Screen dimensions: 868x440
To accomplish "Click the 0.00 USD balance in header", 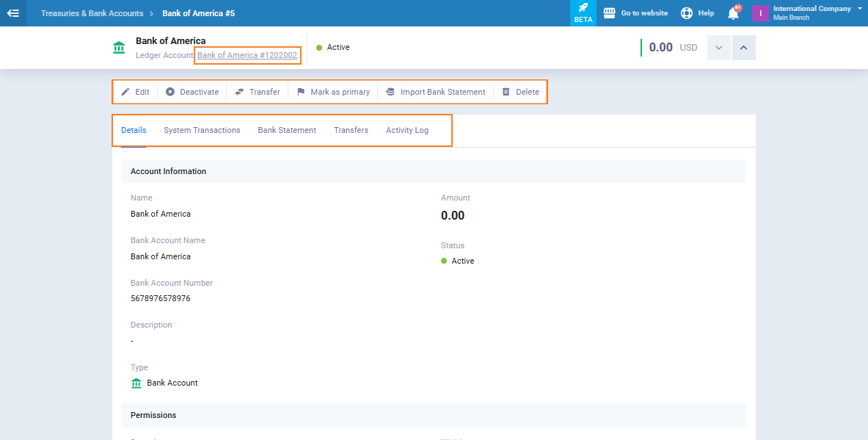I will 673,48.
